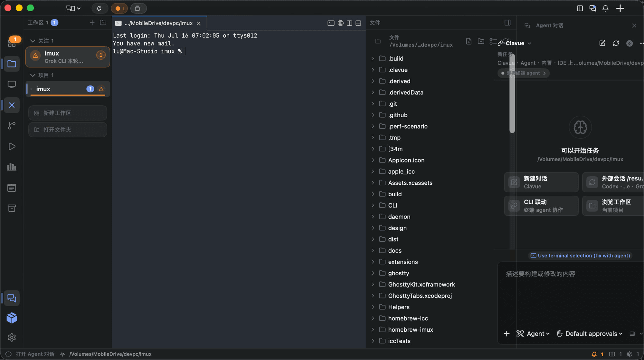Viewport: 644px width, 360px height.
Task: Click the globe browser icon in tab bar
Action: pyautogui.click(x=340, y=23)
